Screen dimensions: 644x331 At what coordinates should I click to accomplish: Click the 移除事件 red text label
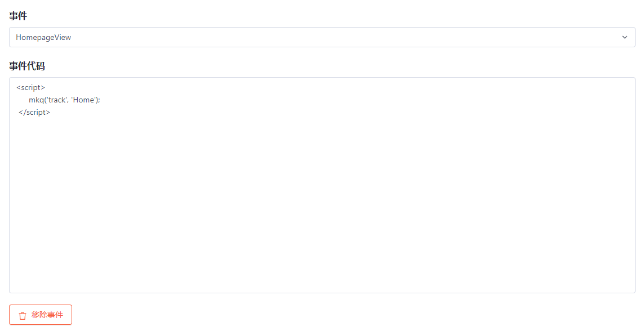pyautogui.click(x=47, y=315)
